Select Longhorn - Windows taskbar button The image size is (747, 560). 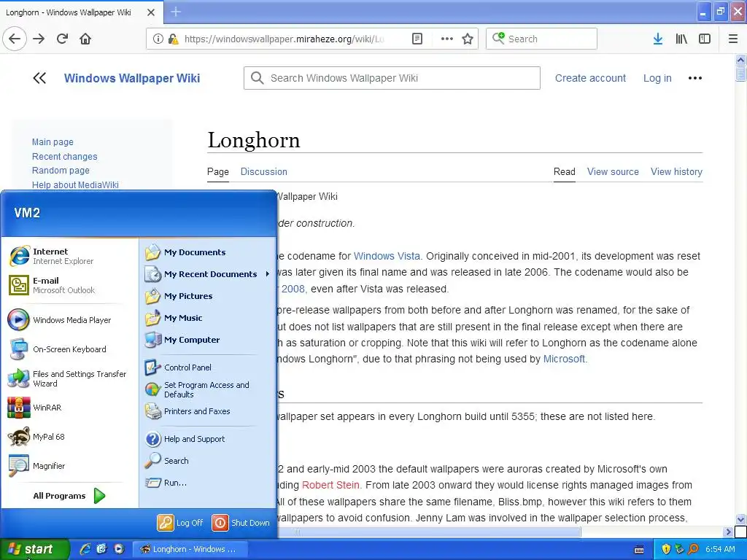[189, 549]
